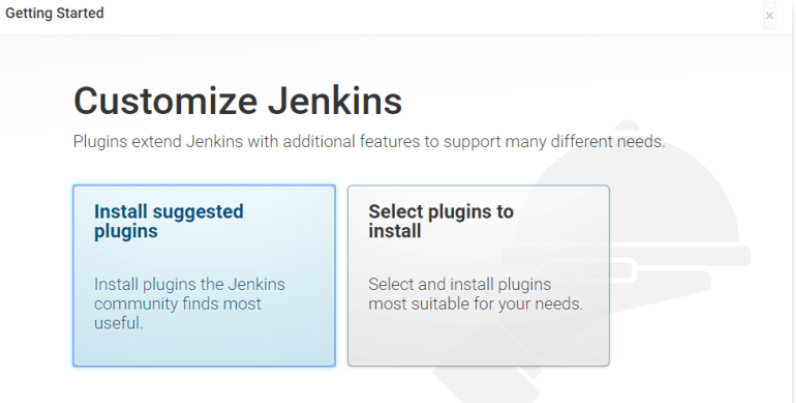Click the "Jenkins community finds most useful" description
The width and height of the screenshot is (796, 403).
tap(177, 303)
